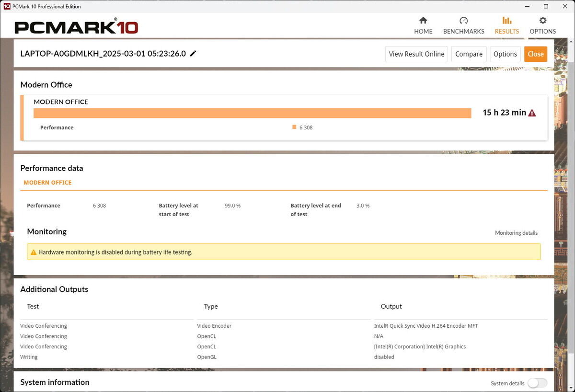Viewport: 575px width, 392px height.
Task: Click the pencil icon to rename result
Action: tap(193, 54)
